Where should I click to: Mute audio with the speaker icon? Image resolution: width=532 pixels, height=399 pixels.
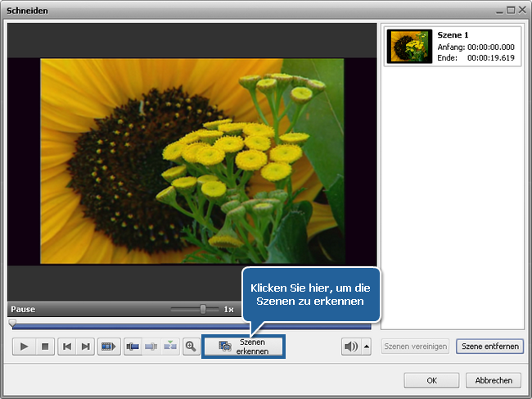351,347
